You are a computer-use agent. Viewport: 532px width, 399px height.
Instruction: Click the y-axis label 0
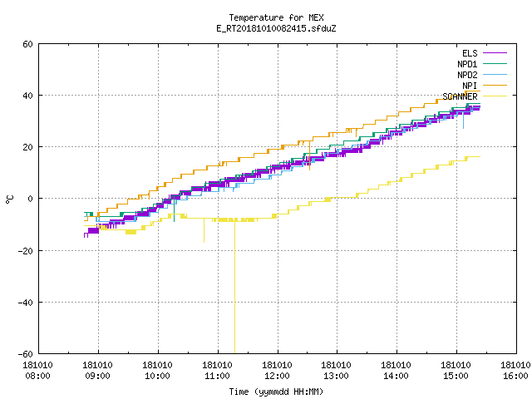pyautogui.click(x=31, y=199)
